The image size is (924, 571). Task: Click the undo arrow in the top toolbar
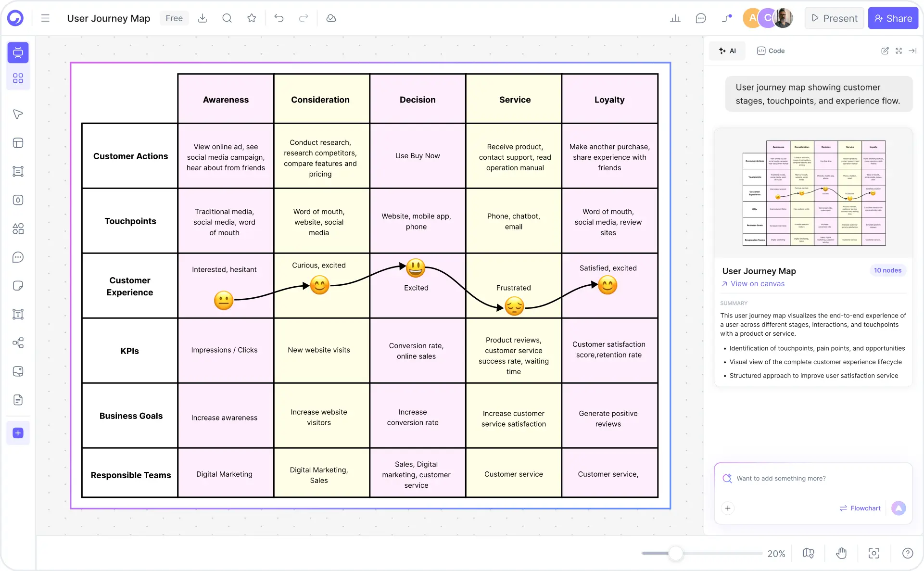click(279, 18)
